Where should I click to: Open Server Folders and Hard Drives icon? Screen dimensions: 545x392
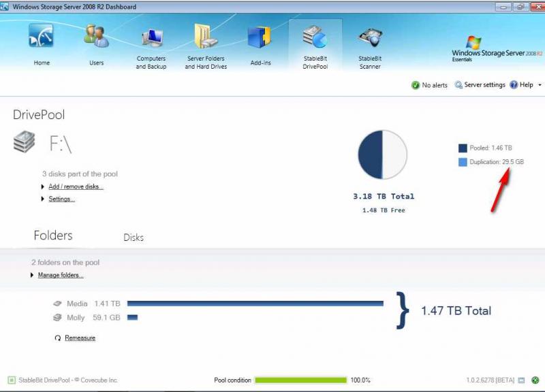click(205, 36)
